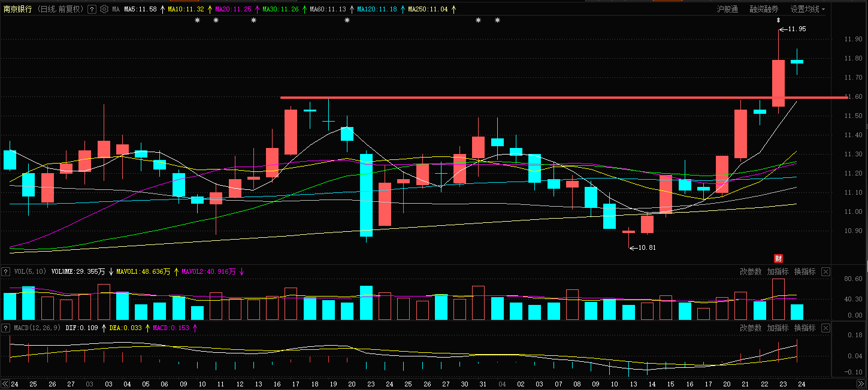Viewport: 868px width, 390px height.
Task: Open 换指标 for the MACD panel
Action: pos(805,328)
